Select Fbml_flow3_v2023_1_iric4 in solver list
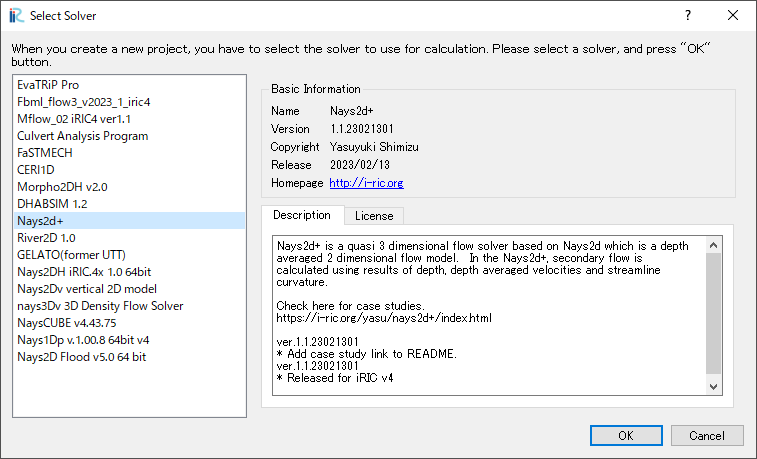 (x=129, y=102)
